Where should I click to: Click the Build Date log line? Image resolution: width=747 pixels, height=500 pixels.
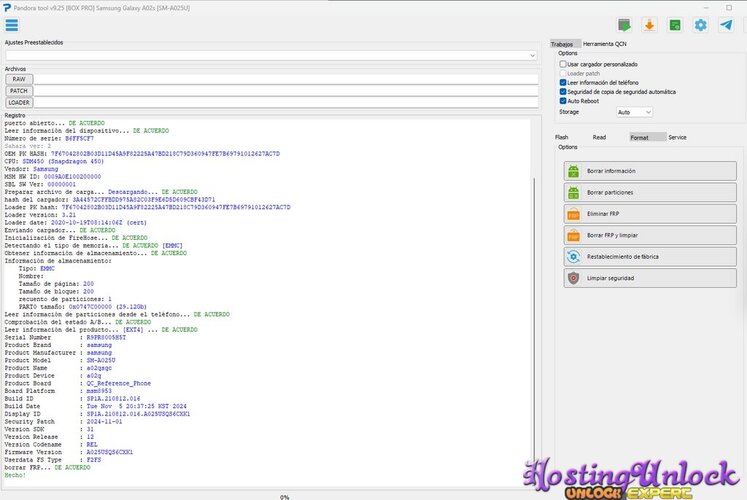coord(96,406)
